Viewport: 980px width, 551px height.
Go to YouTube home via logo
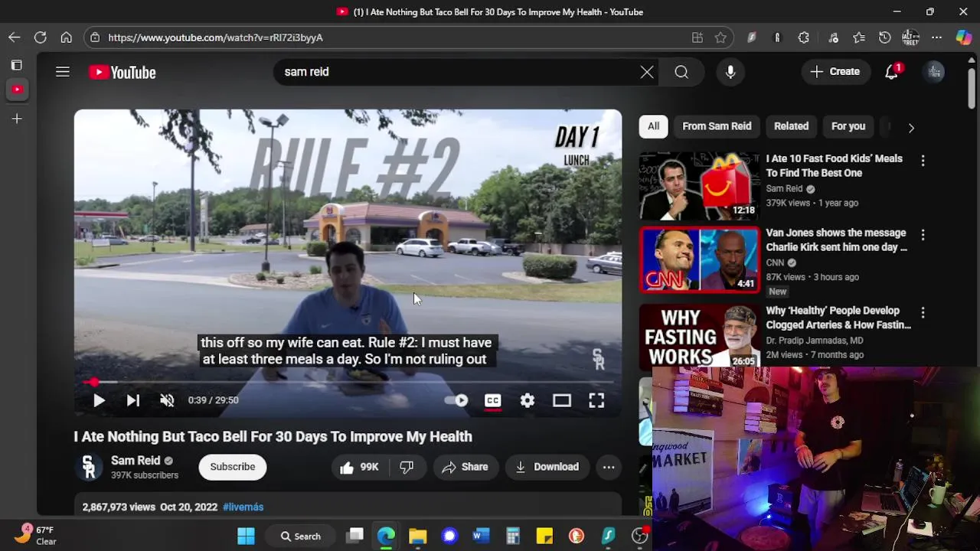click(x=122, y=72)
